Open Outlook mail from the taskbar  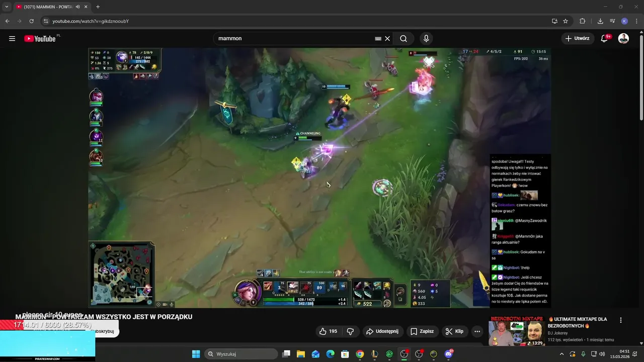(315, 354)
